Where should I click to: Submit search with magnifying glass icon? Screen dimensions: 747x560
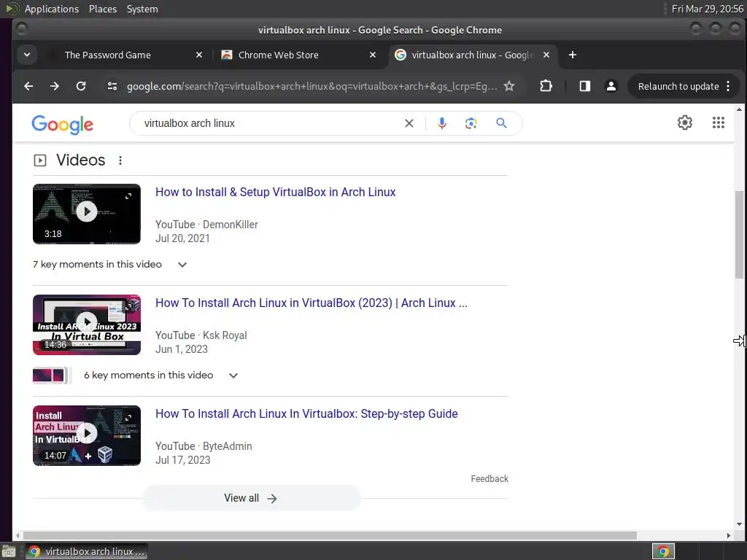coord(501,123)
